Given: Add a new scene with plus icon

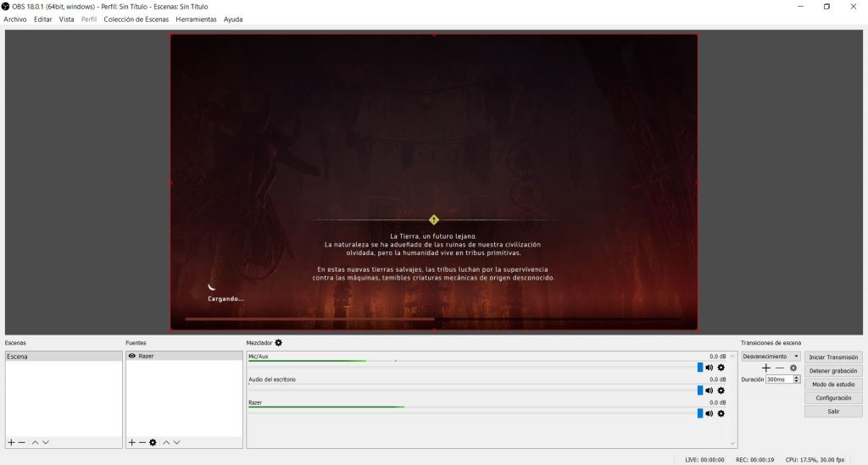Looking at the screenshot, I should tap(11, 442).
